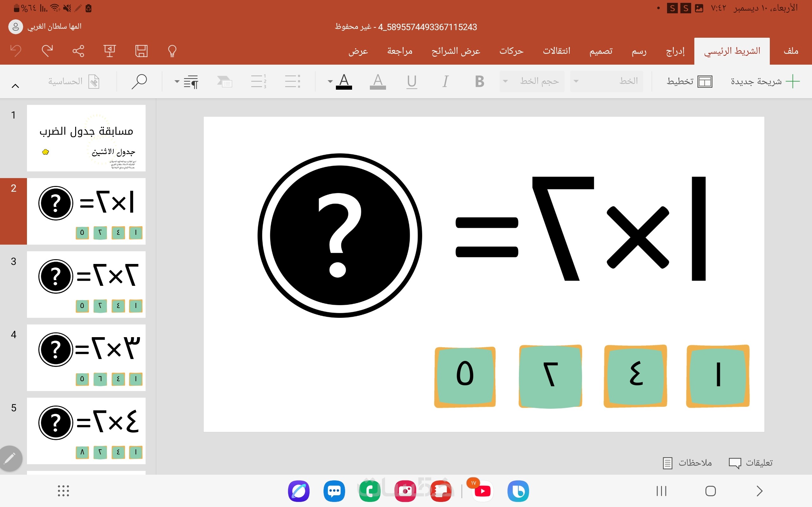The image size is (812, 507).
Task: Open the font size (حجم الخط) dropdown
Action: click(x=532, y=81)
